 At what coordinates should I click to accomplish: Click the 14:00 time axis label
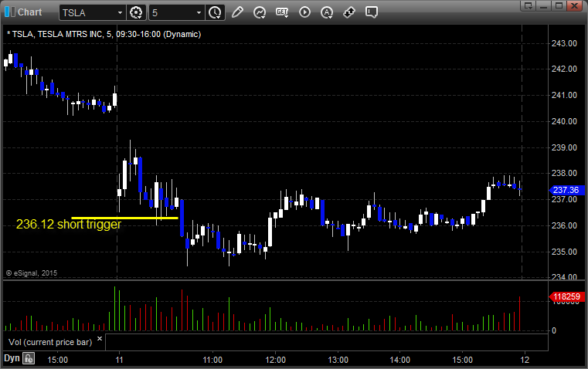(400, 360)
